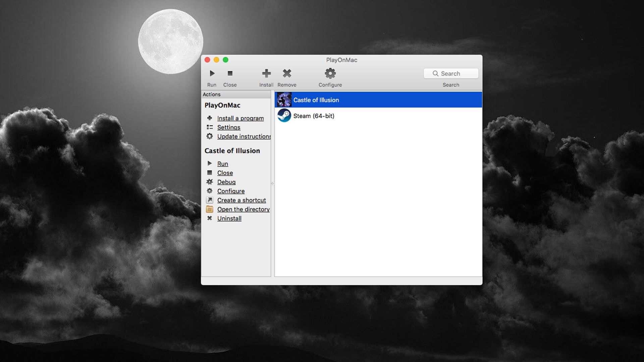This screenshot has width=644, height=362.
Task: Click the Install plus icon in toolbar
Action: (x=266, y=73)
